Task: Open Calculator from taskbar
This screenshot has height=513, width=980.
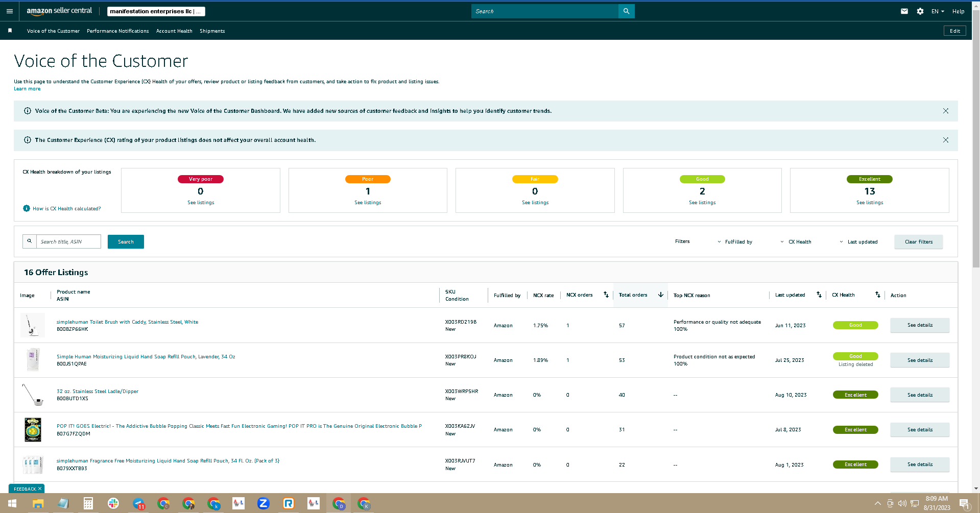Action: pos(88,504)
